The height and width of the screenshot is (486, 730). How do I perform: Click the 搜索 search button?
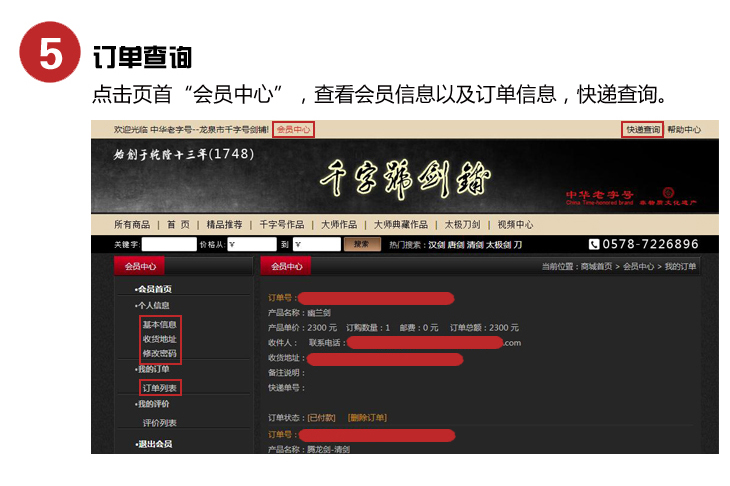pos(362,244)
